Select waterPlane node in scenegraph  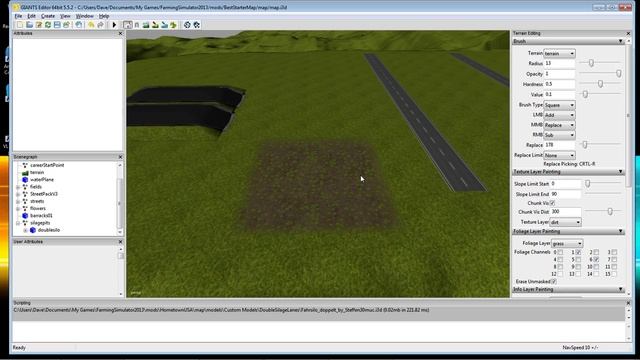(x=42, y=180)
